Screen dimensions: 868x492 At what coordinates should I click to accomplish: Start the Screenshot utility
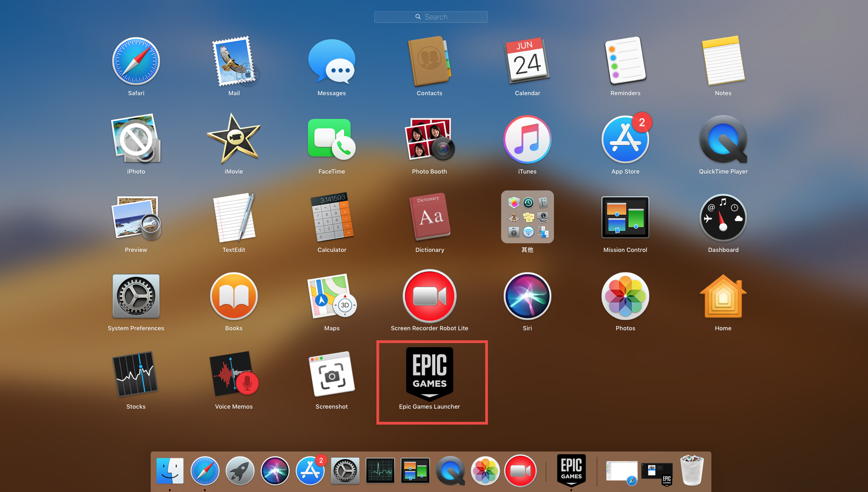[x=331, y=374]
